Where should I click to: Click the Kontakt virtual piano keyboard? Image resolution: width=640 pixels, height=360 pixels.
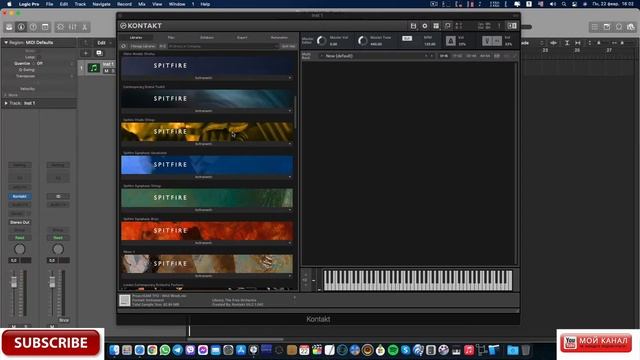coord(418,280)
